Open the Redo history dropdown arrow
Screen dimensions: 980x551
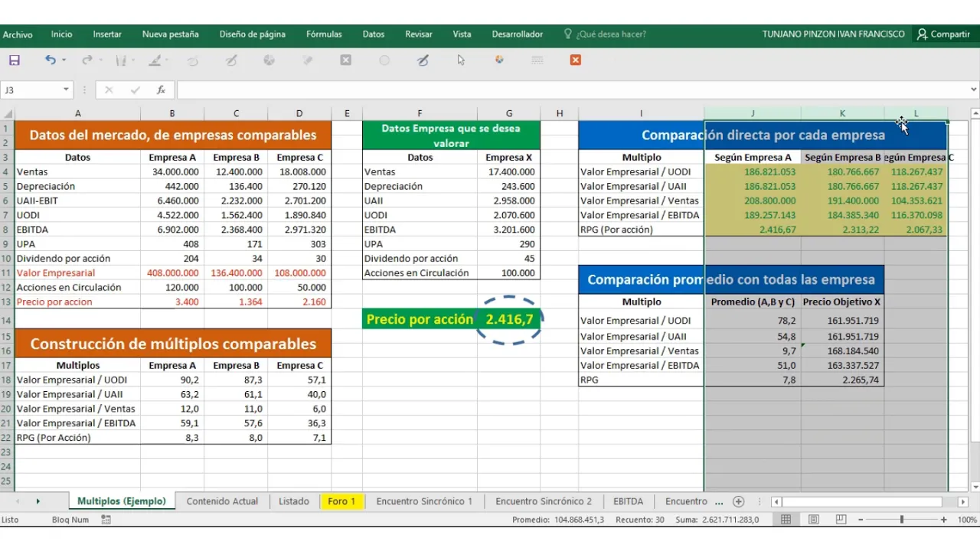(100, 60)
